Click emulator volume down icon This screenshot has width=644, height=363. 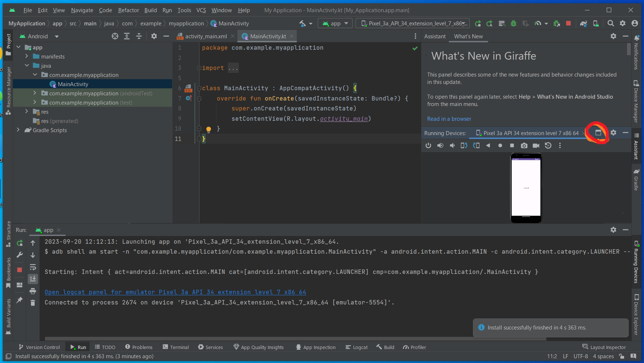tap(452, 145)
